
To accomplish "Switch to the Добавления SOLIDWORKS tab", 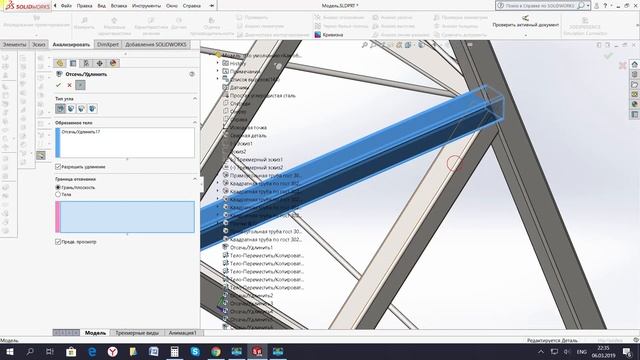I will [x=156, y=44].
